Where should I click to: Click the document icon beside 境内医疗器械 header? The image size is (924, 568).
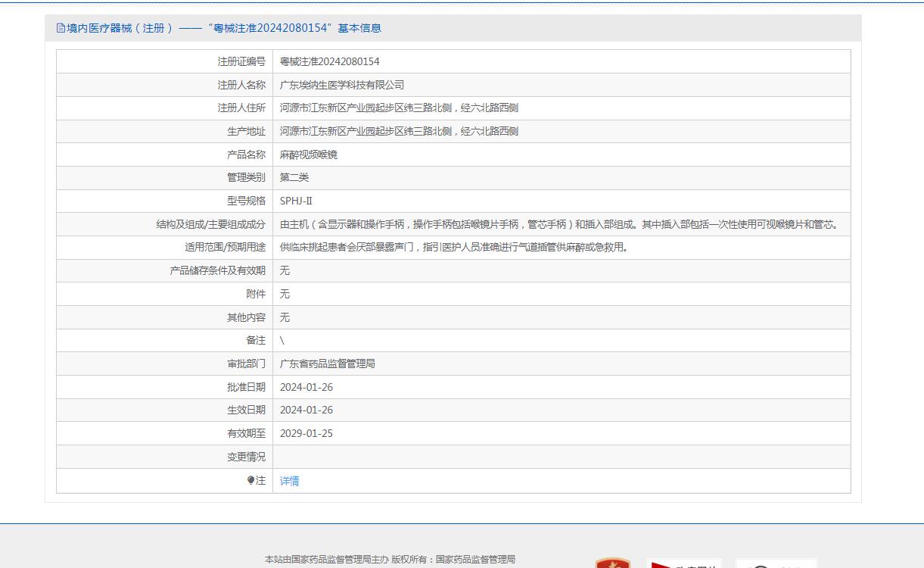(x=61, y=28)
